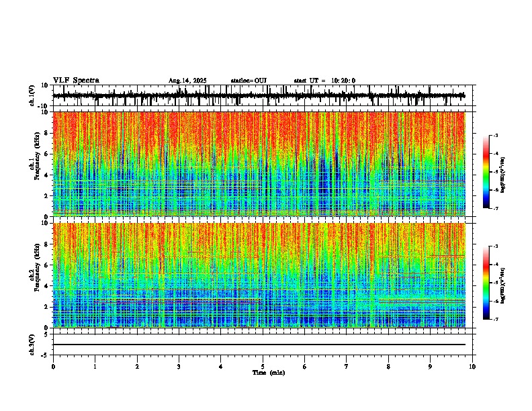Select the "ch.2 Frequency (kHz)" axis label
This screenshot has width=532, height=411.
click(x=35, y=268)
